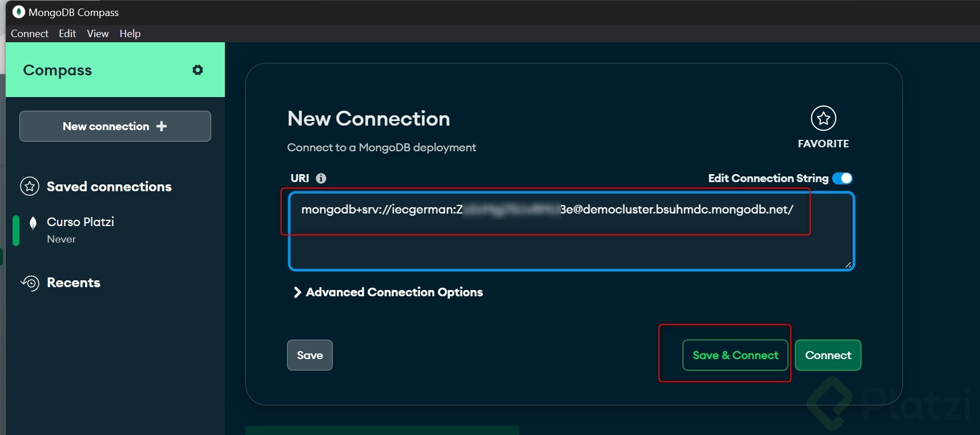Image resolution: width=980 pixels, height=435 pixels.
Task: Click 'Connect to a MongoDB deployment' text
Action: click(x=381, y=147)
